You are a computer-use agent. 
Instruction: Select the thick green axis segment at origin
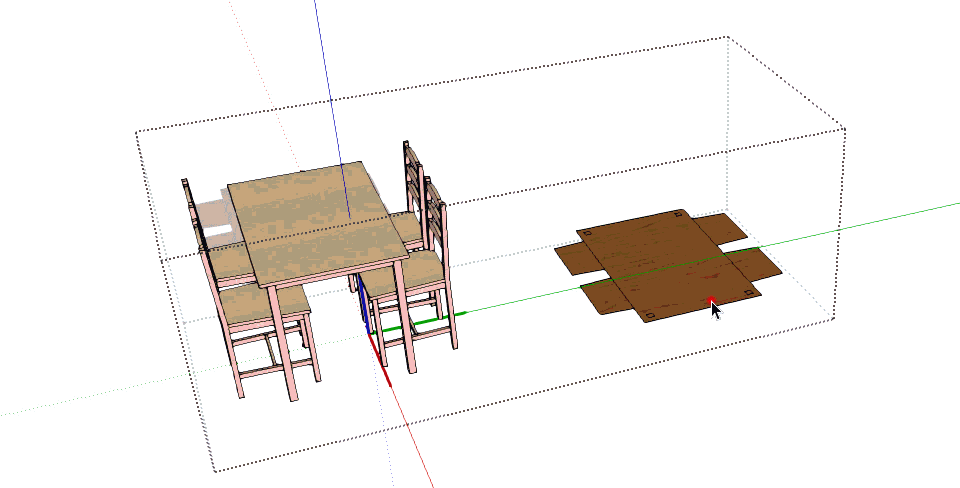point(420,322)
